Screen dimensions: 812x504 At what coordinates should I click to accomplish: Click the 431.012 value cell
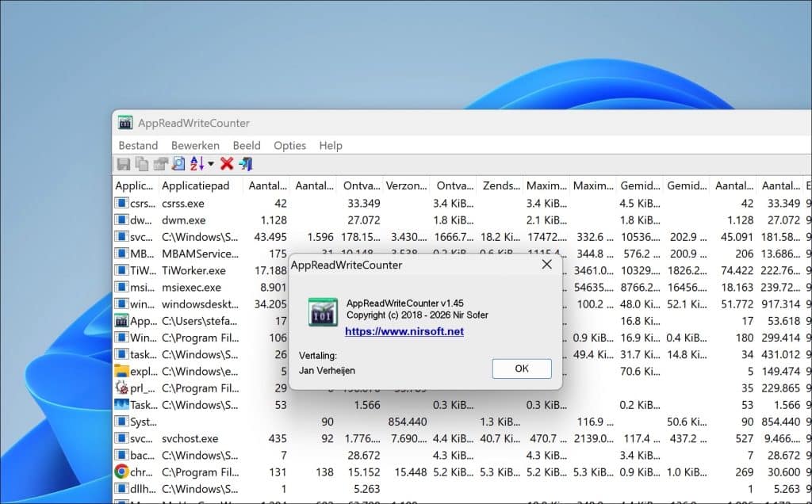point(780,354)
